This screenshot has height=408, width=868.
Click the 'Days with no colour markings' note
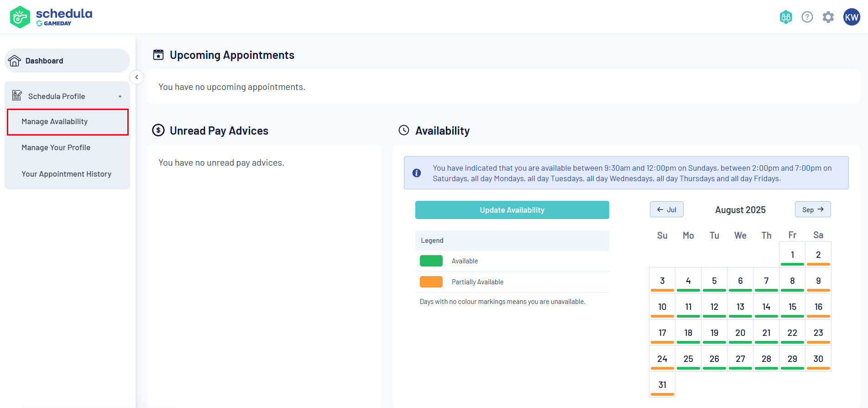point(502,302)
